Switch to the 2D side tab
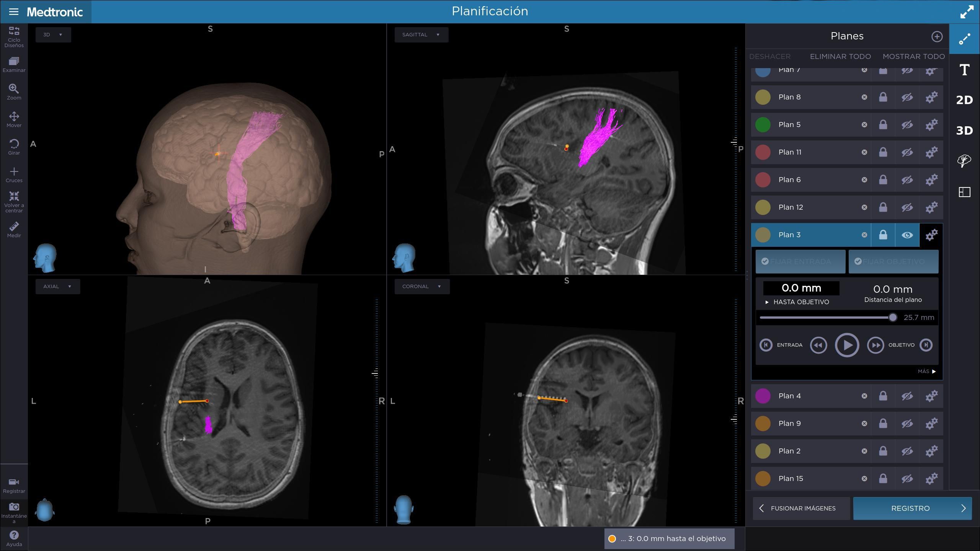 pyautogui.click(x=964, y=100)
